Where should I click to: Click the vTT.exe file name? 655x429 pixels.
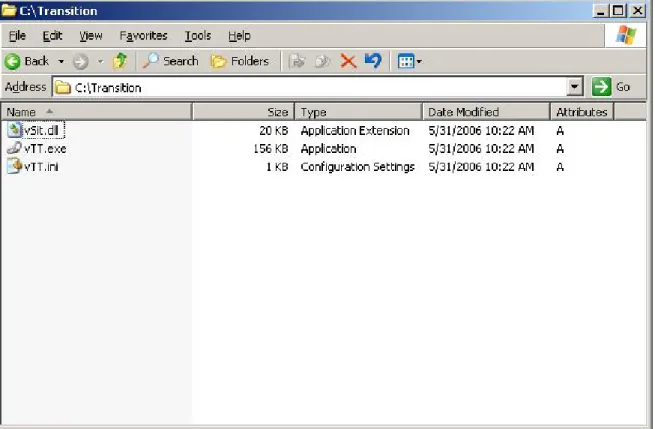coord(45,149)
